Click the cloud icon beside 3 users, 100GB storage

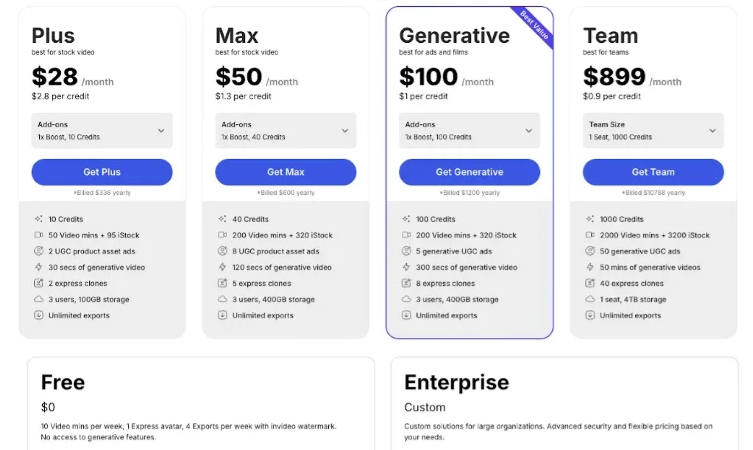click(x=38, y=299)
